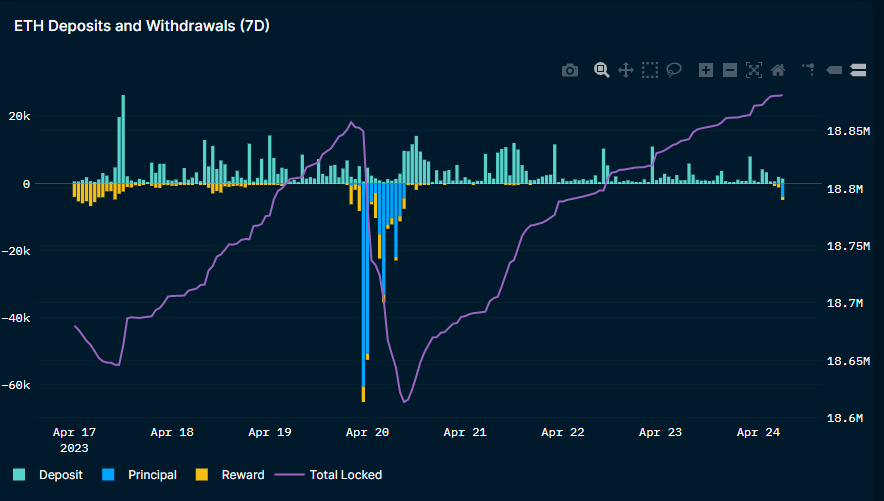Screen dimensions: 884x501
Task: Reset axes with the home icon
Action: [x=778, y=70]
